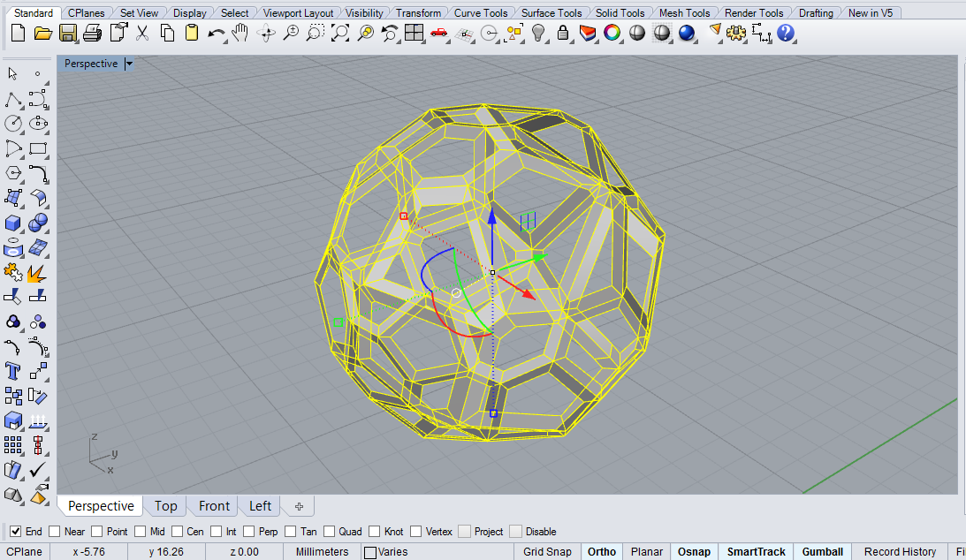Enable the Int osnap checkbox

tap(216, 531)
